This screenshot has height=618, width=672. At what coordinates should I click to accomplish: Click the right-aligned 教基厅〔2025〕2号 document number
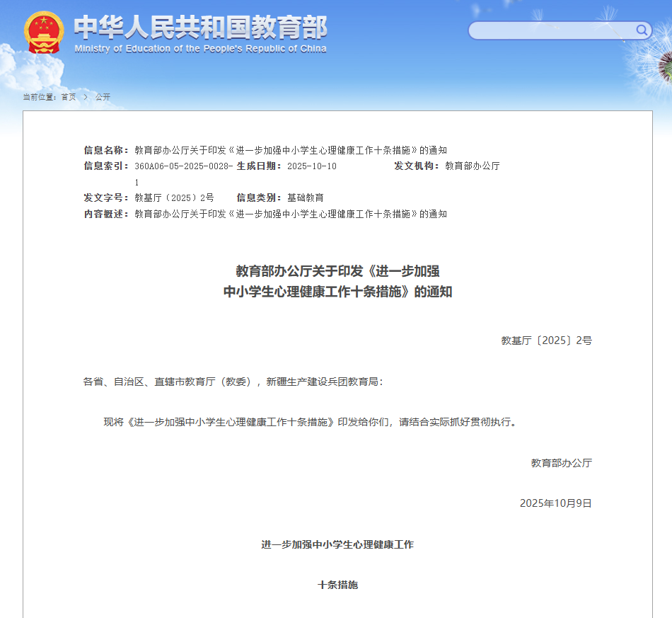[546, 341]
